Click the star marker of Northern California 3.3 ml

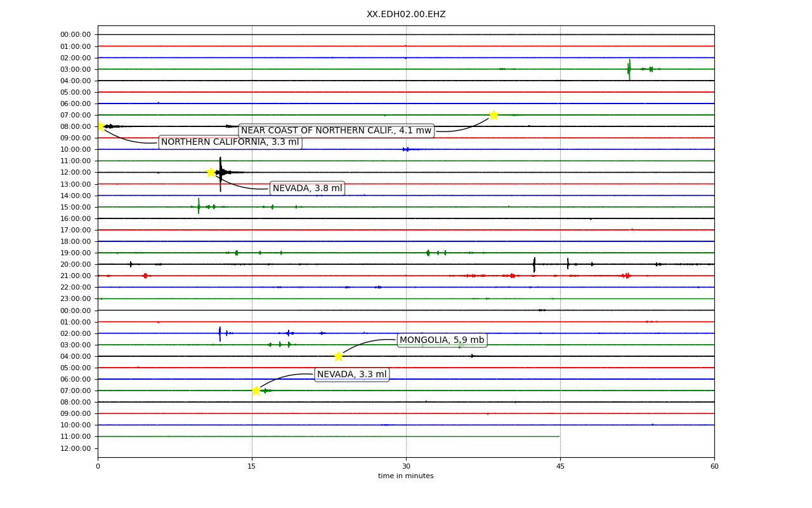tap(100, 126)
